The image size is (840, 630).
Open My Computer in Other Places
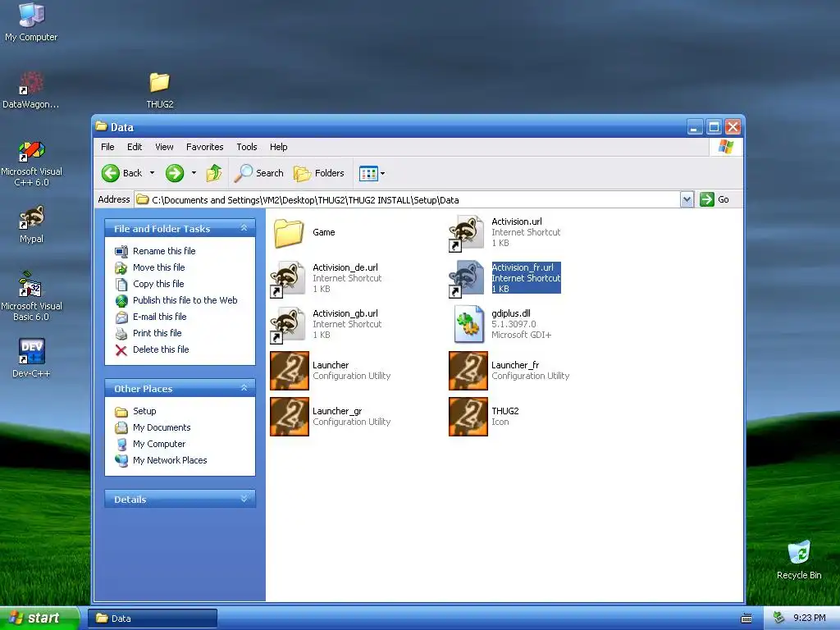click(x=159, y=444)
